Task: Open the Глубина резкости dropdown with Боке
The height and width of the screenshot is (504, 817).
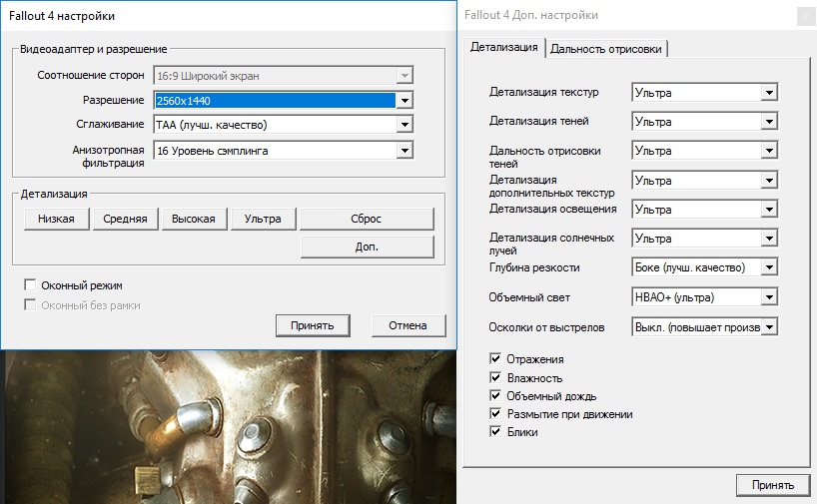Action: point(704,267)
